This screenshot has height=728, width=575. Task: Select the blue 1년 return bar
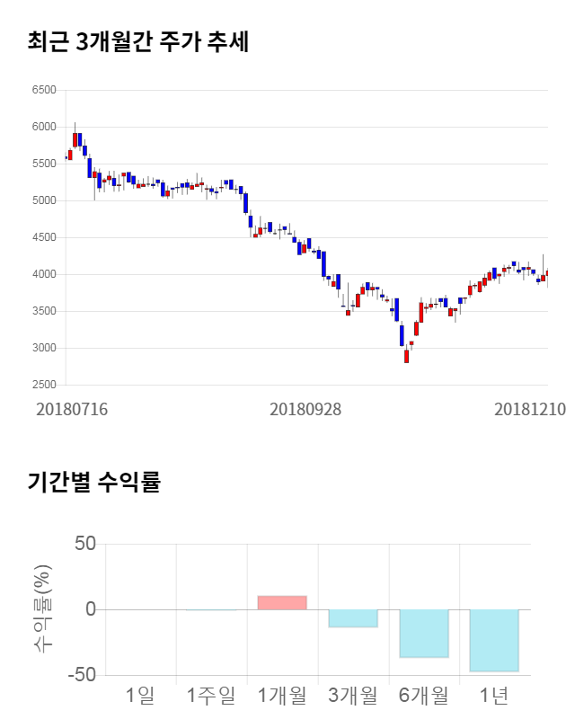494,640
